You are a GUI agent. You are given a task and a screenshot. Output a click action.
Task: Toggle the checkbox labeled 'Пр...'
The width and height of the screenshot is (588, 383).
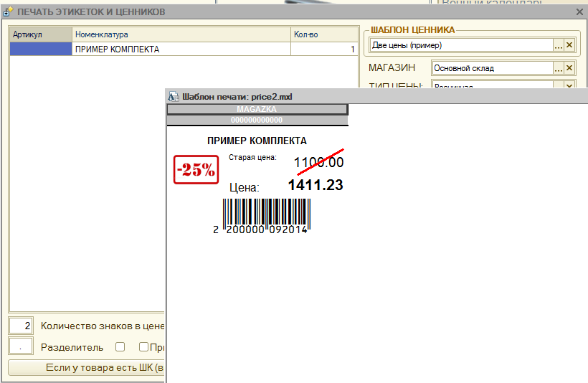click(x=143, y=346)
